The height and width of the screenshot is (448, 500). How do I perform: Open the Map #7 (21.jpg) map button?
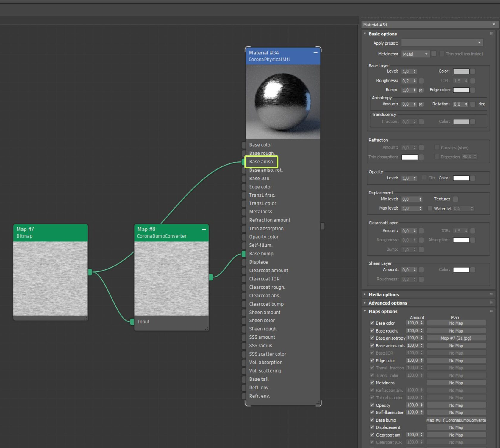click(456, 338)
